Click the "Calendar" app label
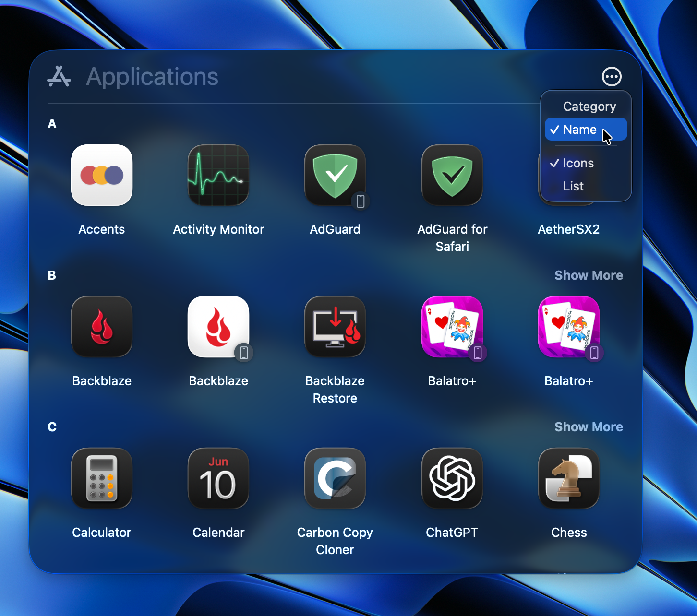Viewport: 697px width, 616px height. 218,533
